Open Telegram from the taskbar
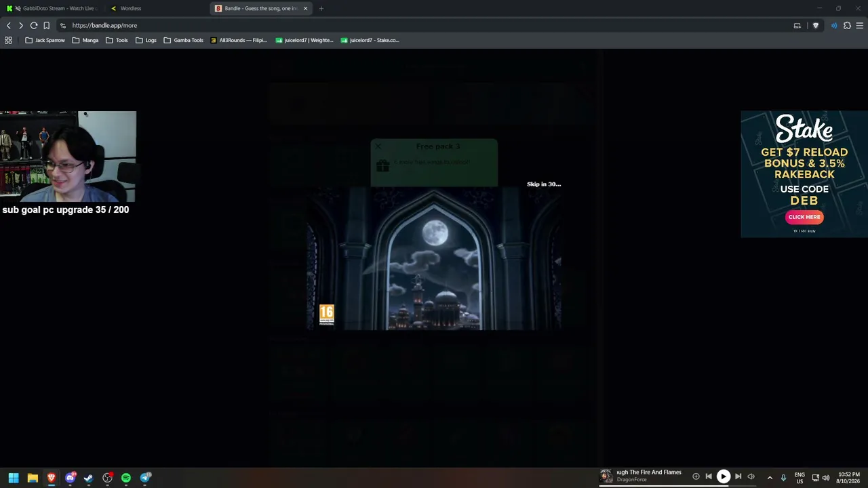This screenshot has width=868, height=488. click(x=145, y=478)
